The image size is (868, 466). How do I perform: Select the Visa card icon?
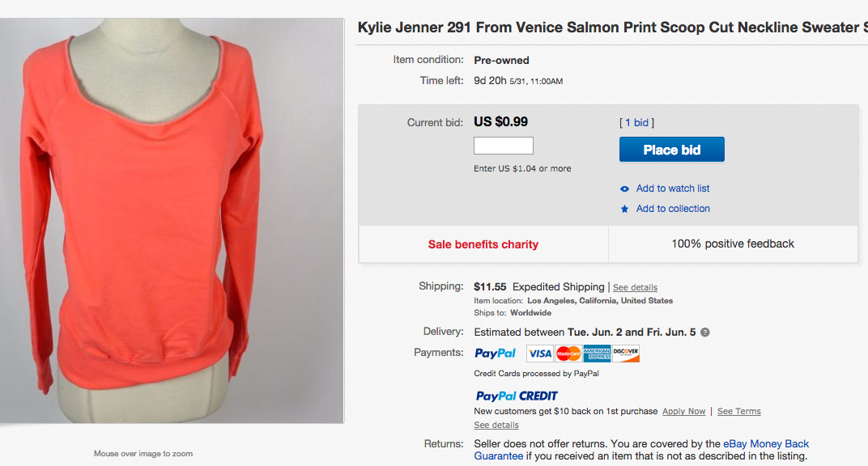tap(539, 354)
